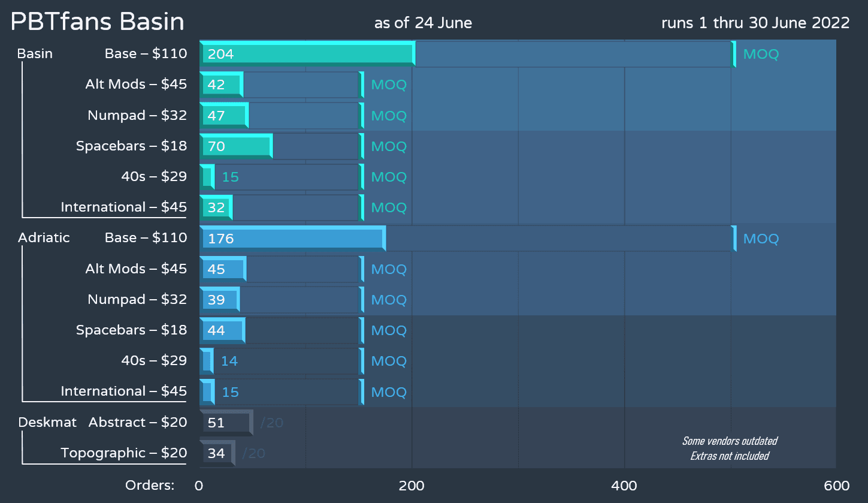Click the Basin Base bar showing 204
868x503 pixels.
(307, 54)
